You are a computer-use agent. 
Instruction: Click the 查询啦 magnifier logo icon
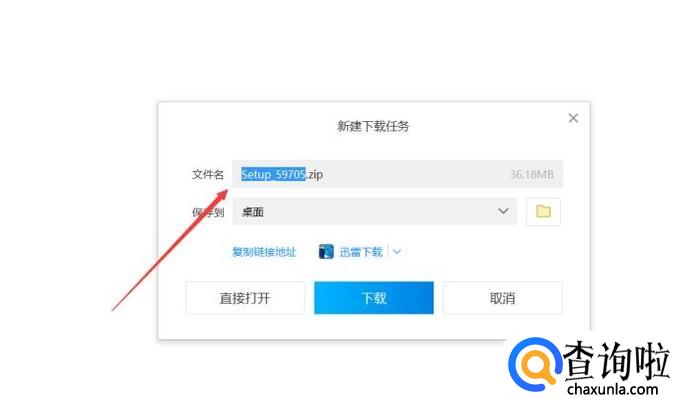coord(535,364)
